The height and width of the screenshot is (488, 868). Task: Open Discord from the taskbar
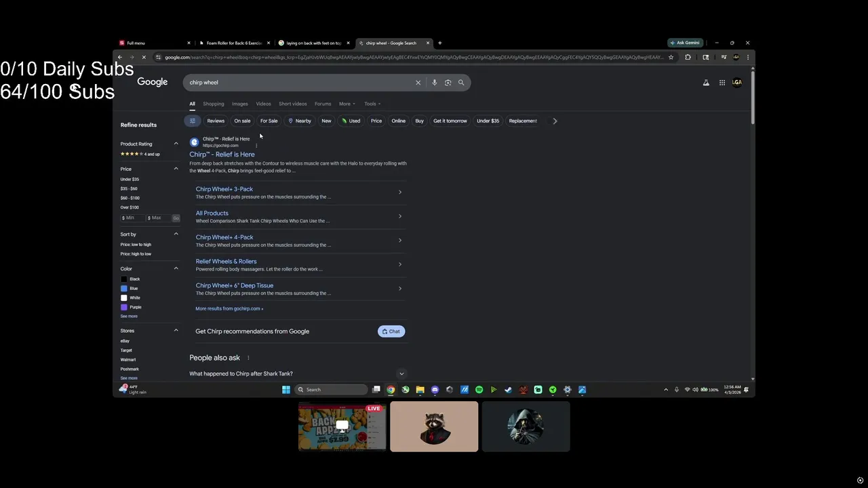(x=435, y=390)
